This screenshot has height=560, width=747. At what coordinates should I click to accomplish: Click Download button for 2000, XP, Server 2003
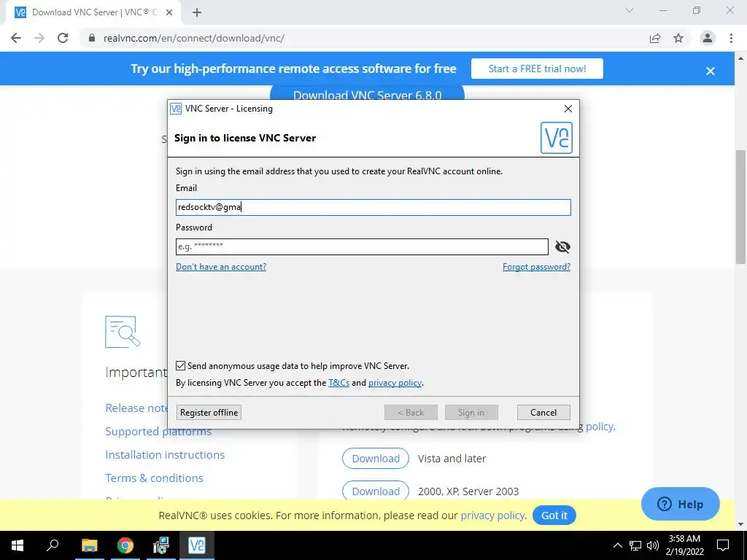click(376, 491)
